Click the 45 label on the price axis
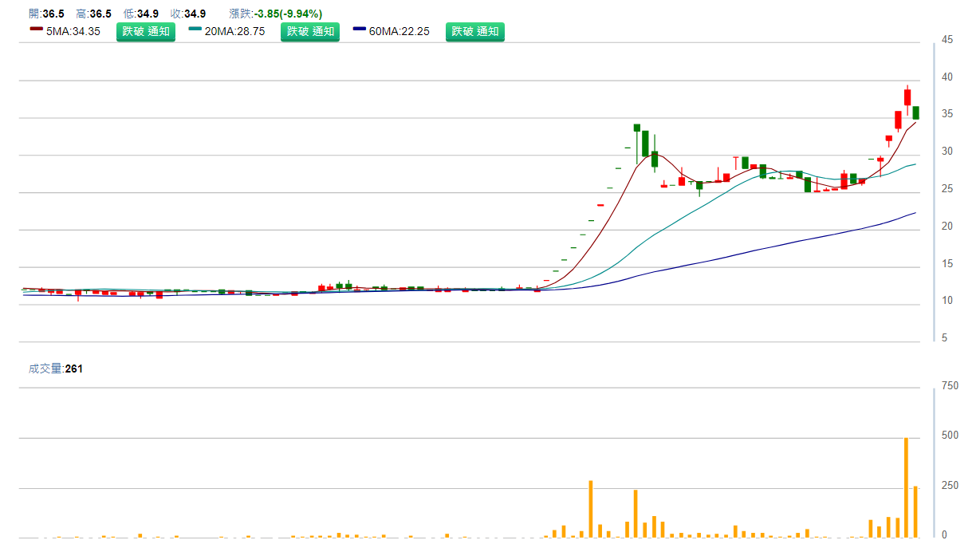980x548 pixels. pos(947,40)
